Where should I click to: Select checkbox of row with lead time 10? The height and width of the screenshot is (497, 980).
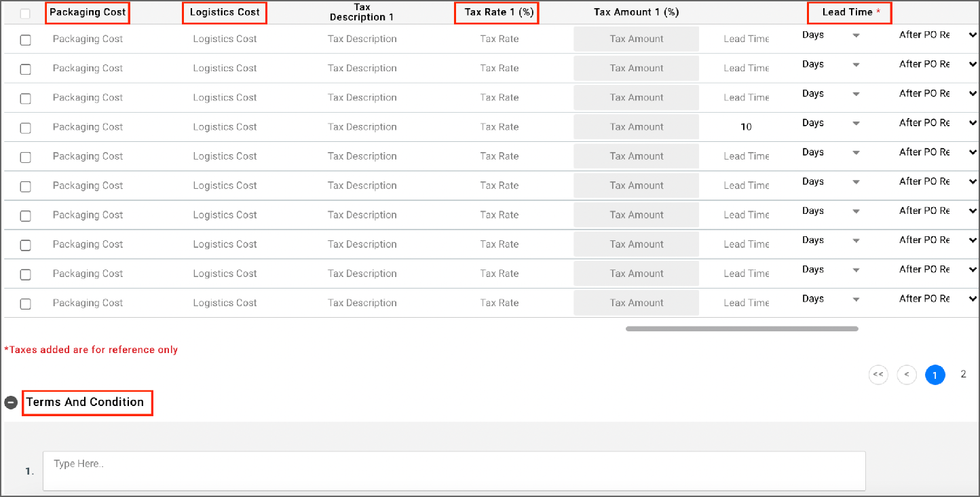pos(26,128)
